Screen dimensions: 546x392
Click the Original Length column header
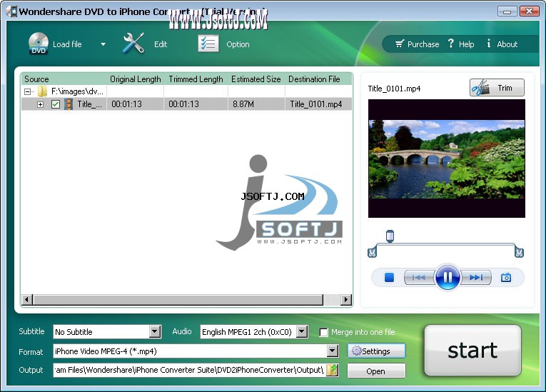(x=136, y=79)
